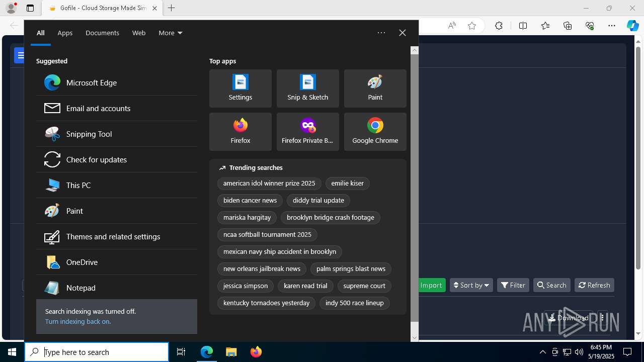Click Gofile Search button
Screen dimensions: 644x362
[552, 285]
